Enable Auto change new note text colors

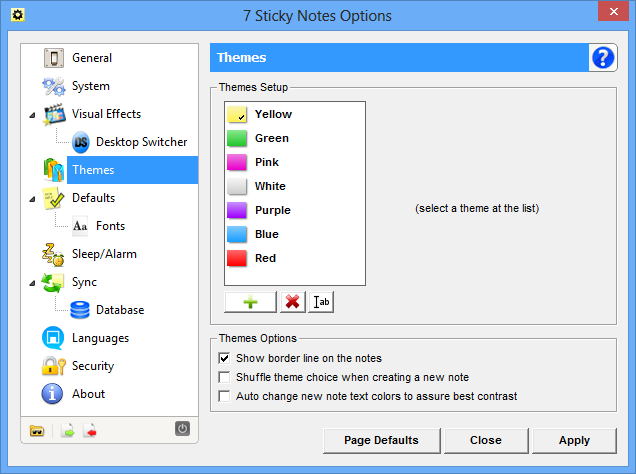tap(224, 396)
